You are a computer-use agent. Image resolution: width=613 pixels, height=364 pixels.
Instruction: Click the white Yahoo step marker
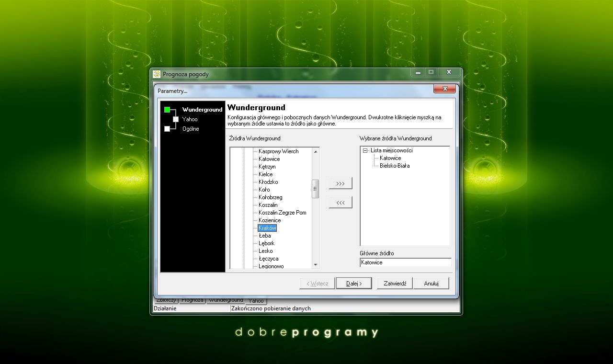176,119
